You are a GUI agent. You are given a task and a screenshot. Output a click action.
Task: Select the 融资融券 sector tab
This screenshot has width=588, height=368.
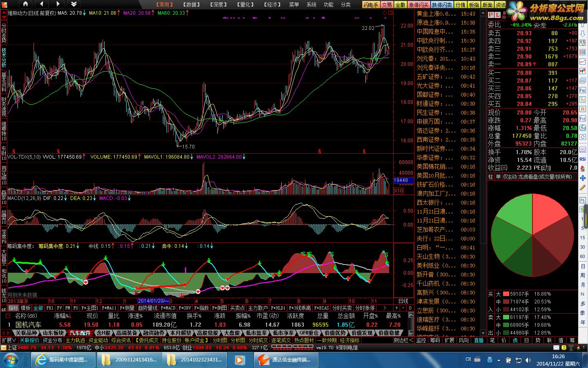[154, 333]
